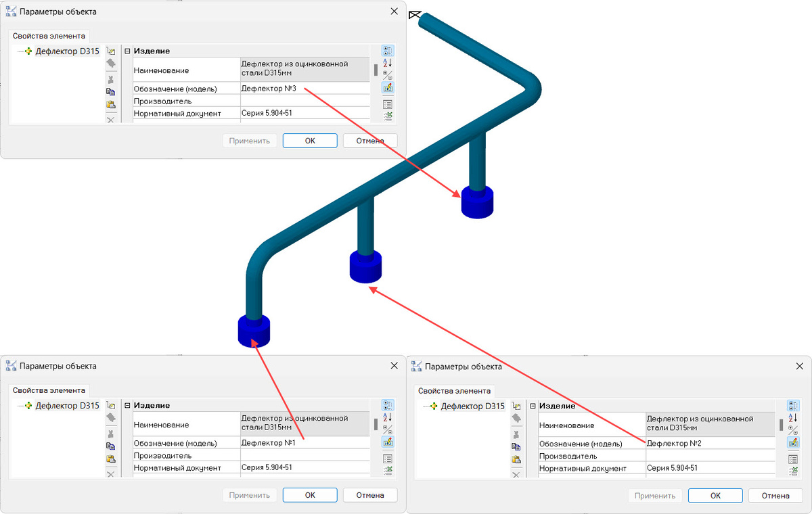The image size is (812, 514).
Task: Click the copy icon in the Дефлектор №3 dialog
Action: 111,92
